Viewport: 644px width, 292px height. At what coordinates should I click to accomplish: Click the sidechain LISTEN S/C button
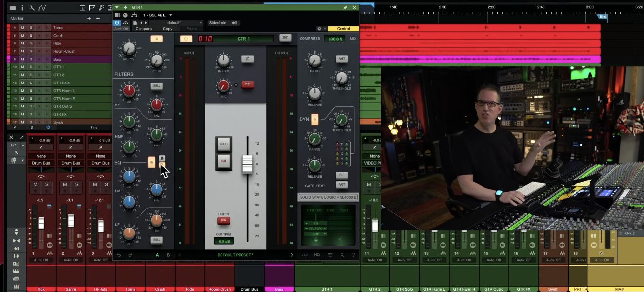(224, 221)
